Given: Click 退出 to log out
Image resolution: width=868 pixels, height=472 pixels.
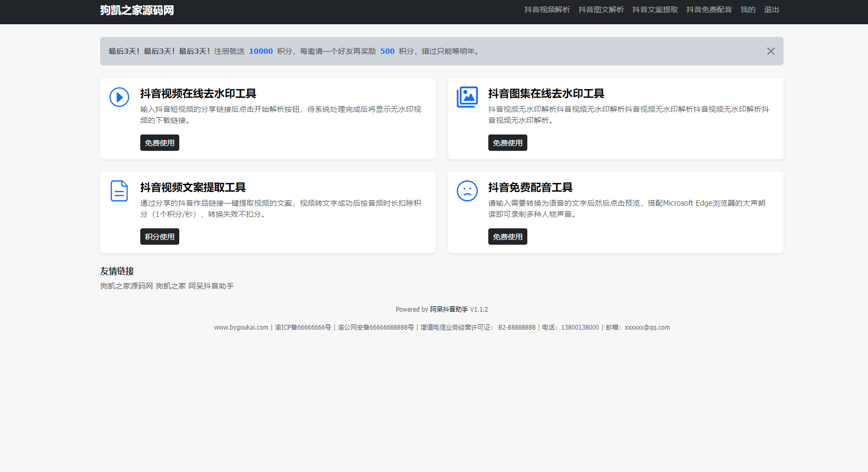Looking at the screenshot, I should click(x=771, y=9).
